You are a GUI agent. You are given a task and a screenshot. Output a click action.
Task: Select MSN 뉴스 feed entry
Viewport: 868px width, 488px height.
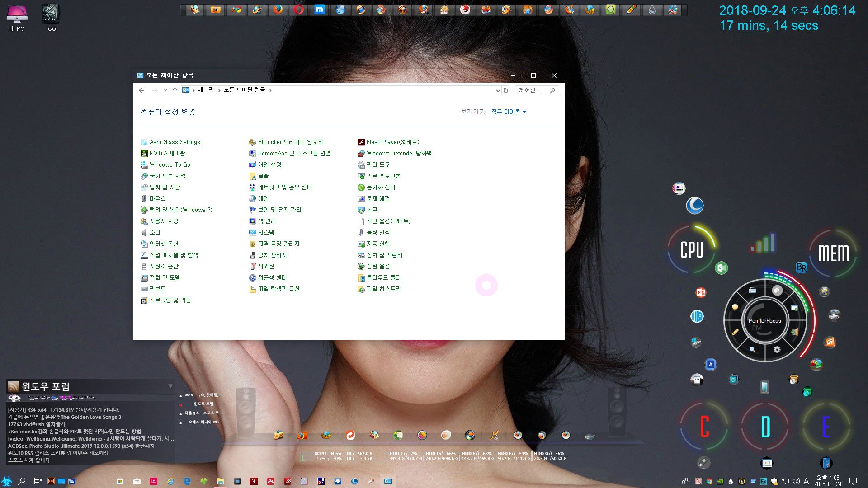click(x=203, y=395)
